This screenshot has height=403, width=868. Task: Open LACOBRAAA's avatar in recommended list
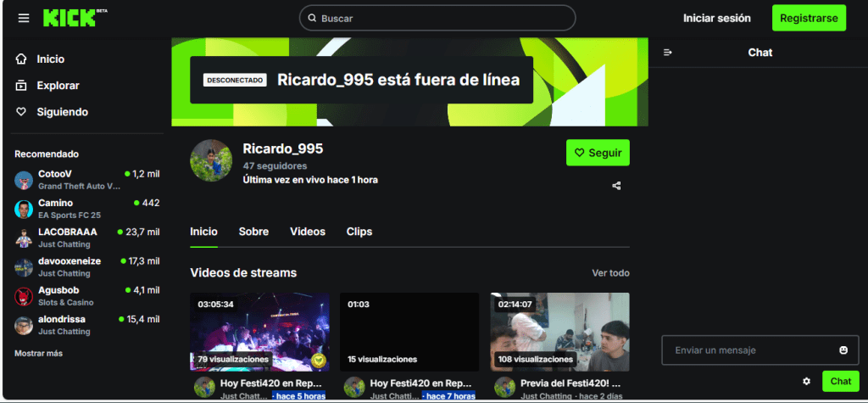tap(24, 238)
